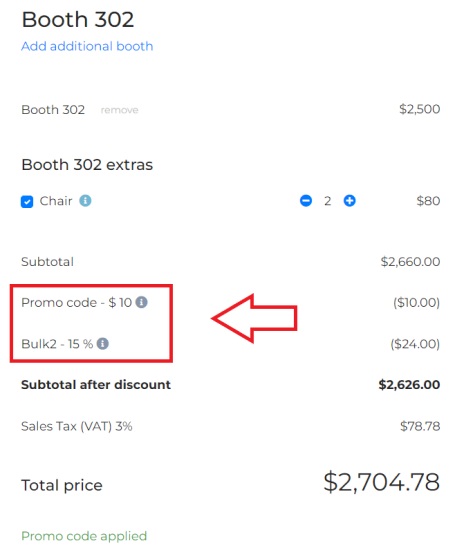Click the chair quantity number 2
The image size is (455, 550).
click(x=327, y=201)
